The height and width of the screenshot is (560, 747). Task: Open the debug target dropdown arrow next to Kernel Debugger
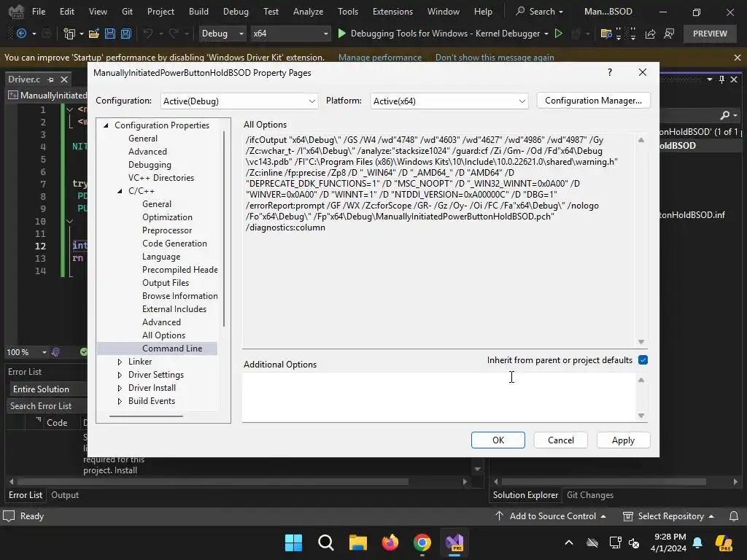click(546, 34)
